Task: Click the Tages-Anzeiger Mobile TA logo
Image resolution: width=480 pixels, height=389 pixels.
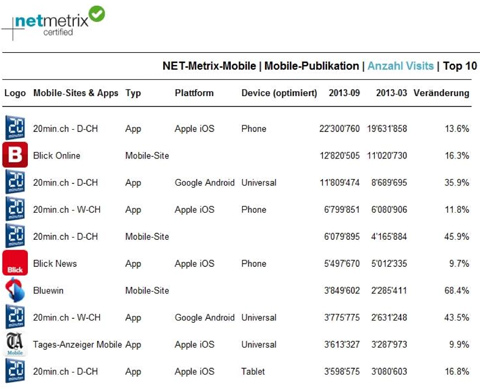Action: [x=15, y=344]
